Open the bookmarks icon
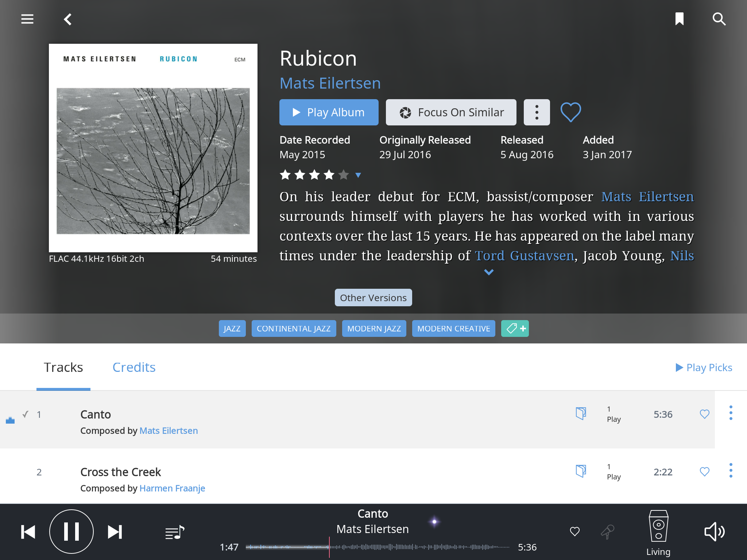 pyautogui.click(x=679, y=19)
